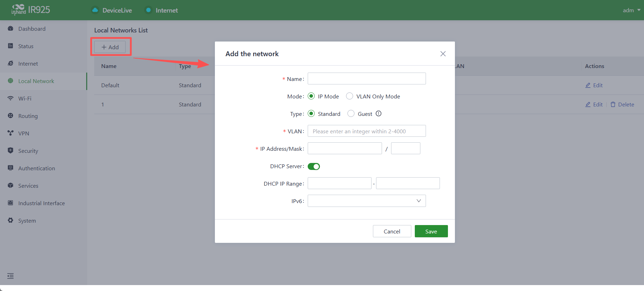Click the Add network button
Screen dimensions: 644x291
(x=110, y=47)
